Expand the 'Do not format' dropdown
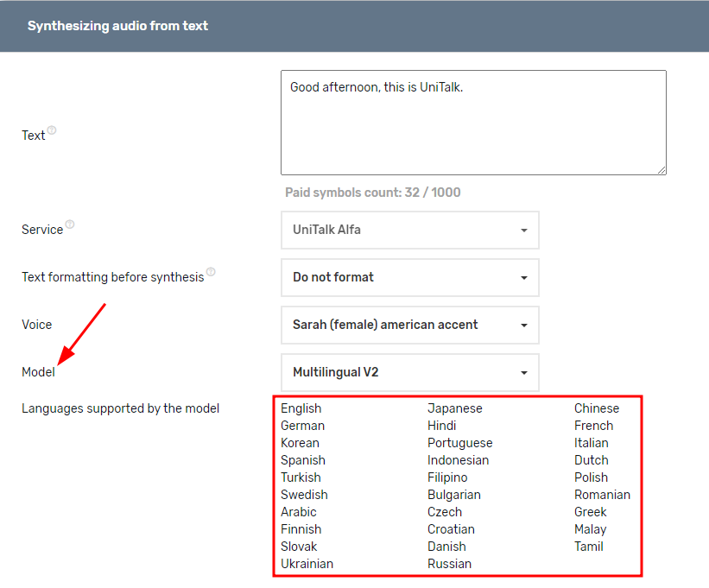The width and height of the screenshot is (709, 588). (409, 277)
